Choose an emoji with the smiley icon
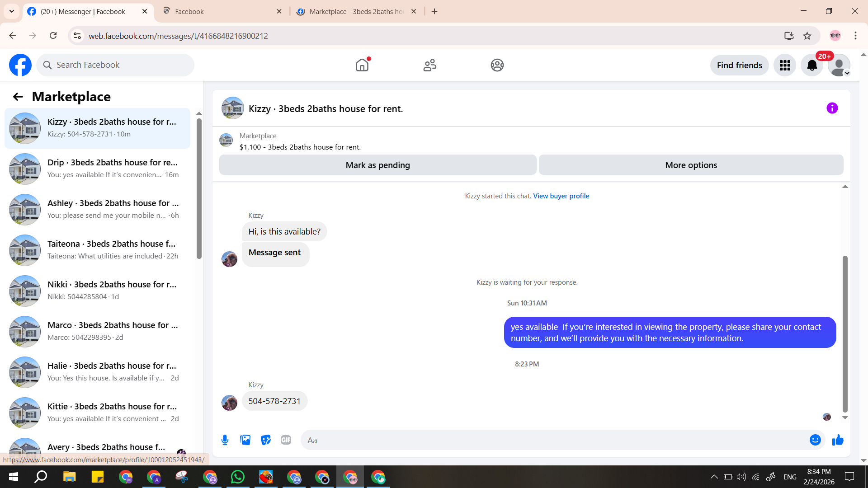 pos(815,440)
